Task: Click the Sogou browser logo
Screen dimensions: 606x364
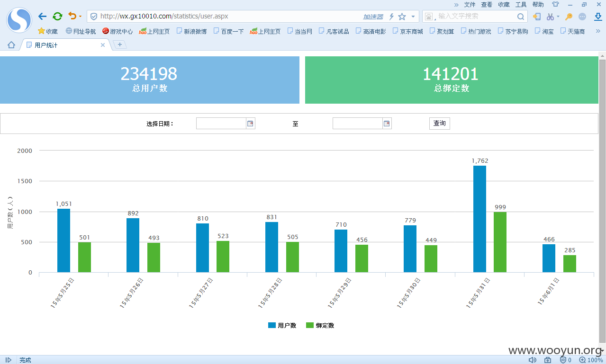Action: click(x=19, y=20)
